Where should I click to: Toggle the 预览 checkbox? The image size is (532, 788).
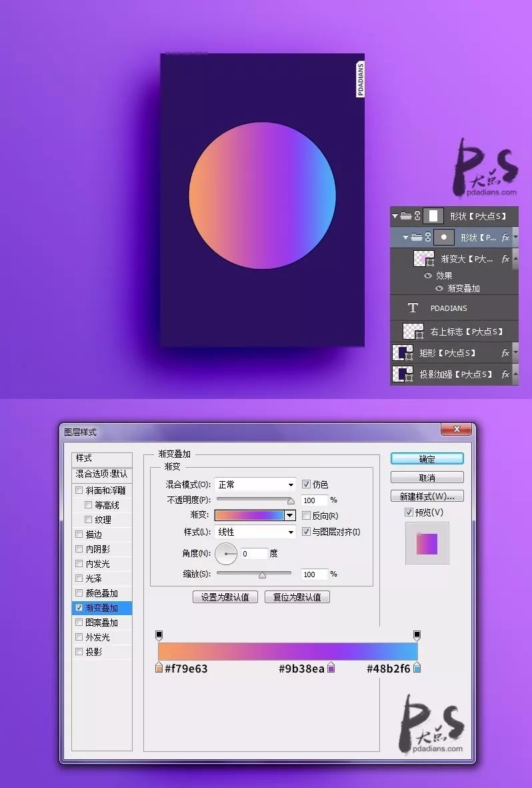(x=409, y=512)
